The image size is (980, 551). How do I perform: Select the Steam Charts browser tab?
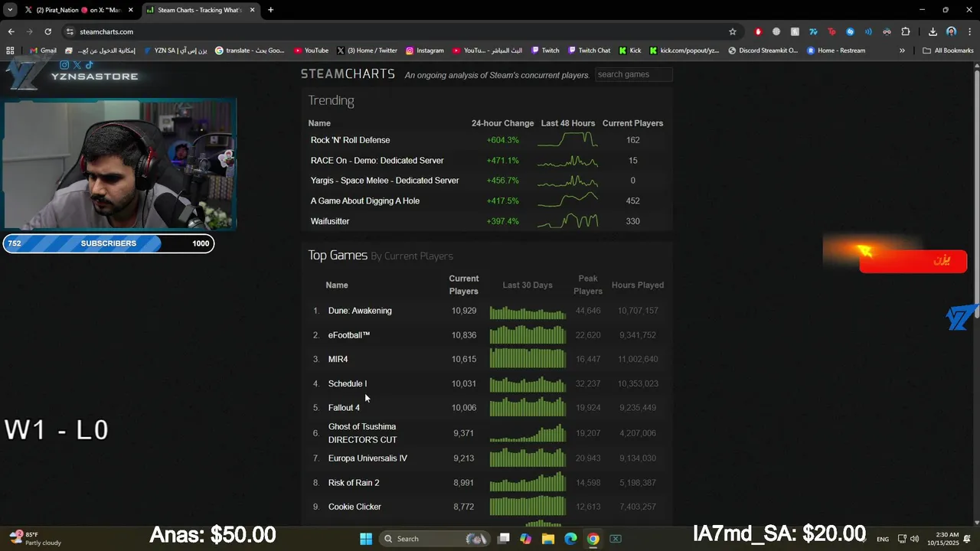pyautogui.click(x=201, y=10)
